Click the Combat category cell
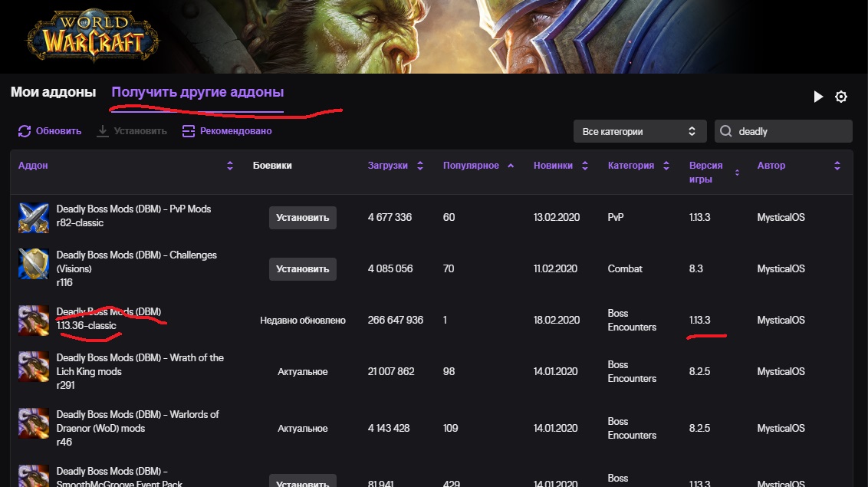 pyautogui.click(x=625, y=268)
